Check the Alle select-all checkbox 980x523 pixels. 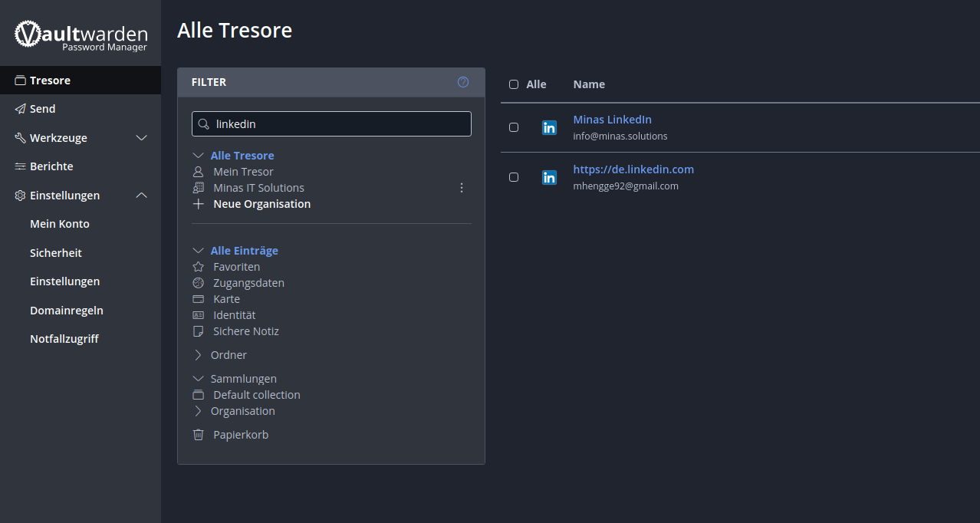[x=514, y=84]
